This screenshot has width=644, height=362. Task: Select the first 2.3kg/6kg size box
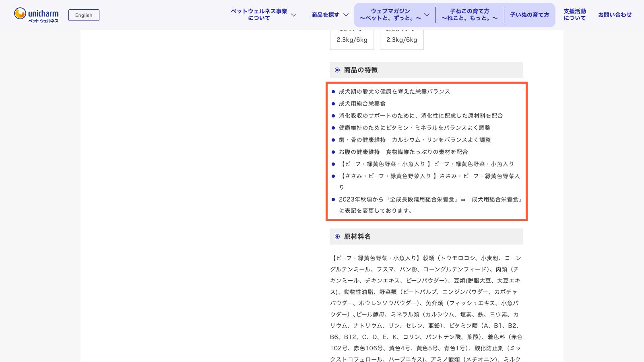pyautogui.click(x=352, y=39)
